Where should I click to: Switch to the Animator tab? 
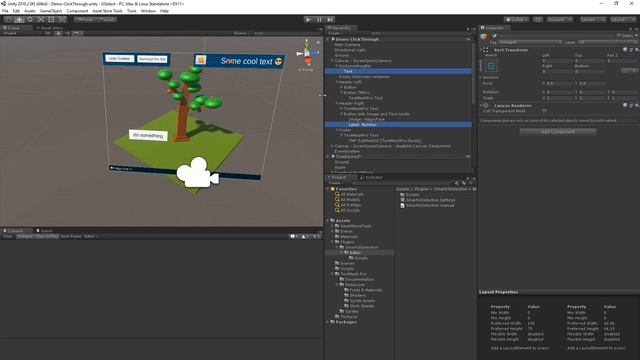pos(372,178)
